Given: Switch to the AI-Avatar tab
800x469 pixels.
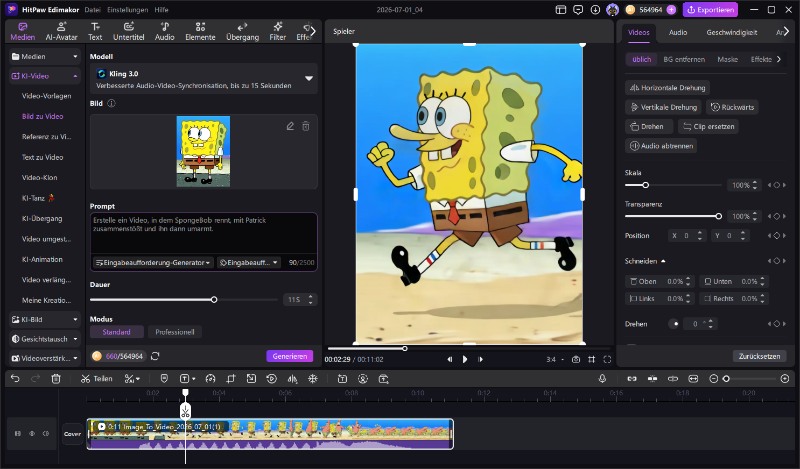Looking at the screenshot, I should tap(61, 32).
